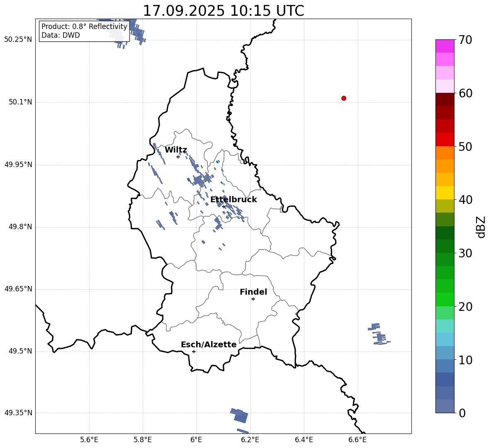Click the colorbar tick label 40
The image size is (491, 448).
click(x=466, y=200)
